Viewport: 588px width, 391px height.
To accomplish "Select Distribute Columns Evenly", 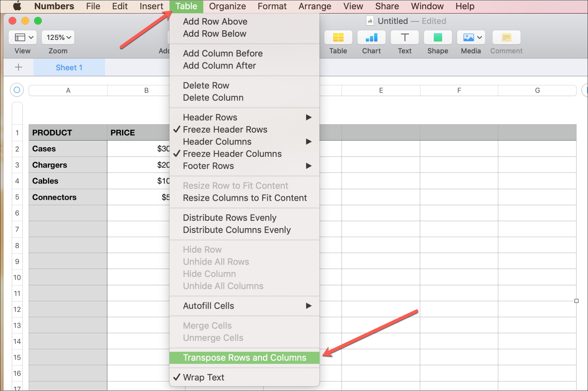I will 245,230.
